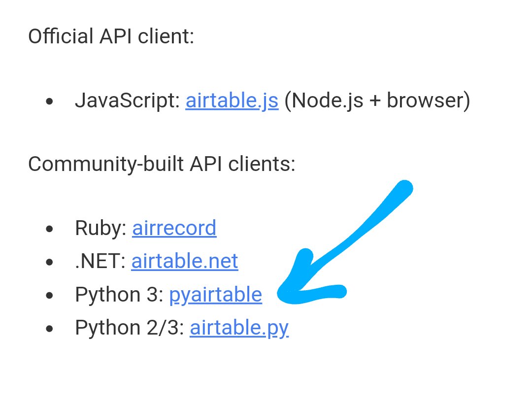Viewport: 532px width, 407px height.
Task: Click the 'Ruby:' label
Action: click(x=101, y=228)
